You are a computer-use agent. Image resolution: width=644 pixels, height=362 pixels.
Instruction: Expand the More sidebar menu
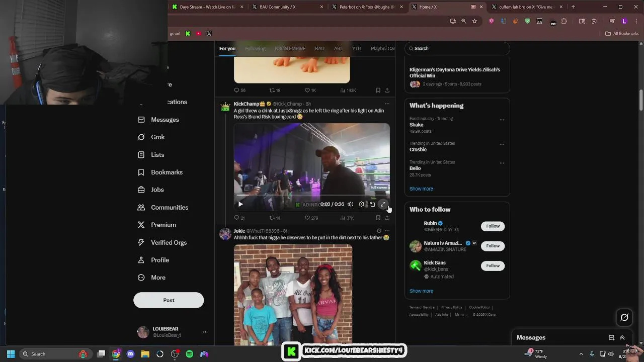pyautogui.click(x=151, y=278)
